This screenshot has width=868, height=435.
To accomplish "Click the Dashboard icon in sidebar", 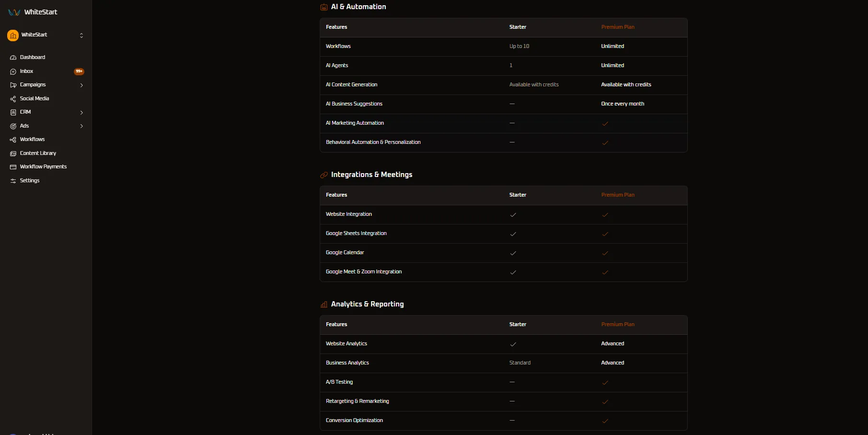I will pyautogui.click(x=13, y=58).
